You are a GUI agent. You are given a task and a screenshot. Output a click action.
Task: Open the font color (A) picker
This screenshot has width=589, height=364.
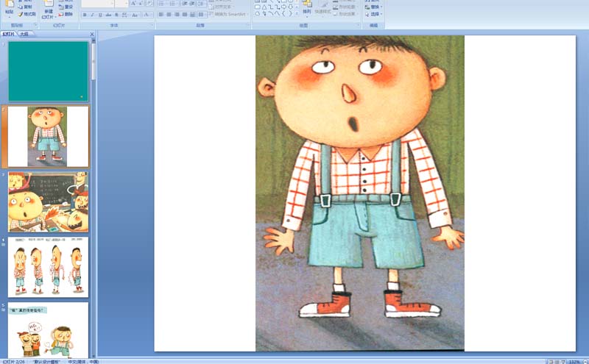click(x=148, y=15)
